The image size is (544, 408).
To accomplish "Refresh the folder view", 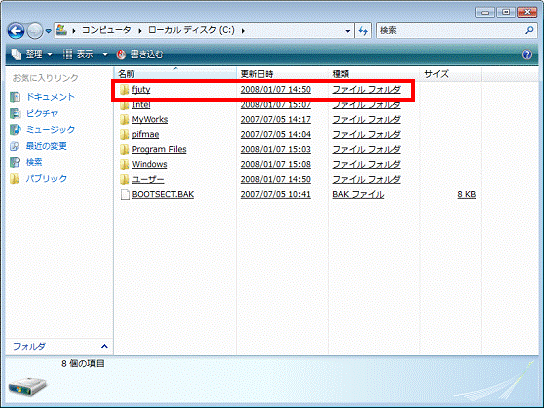I will click(x=363, y=31).
